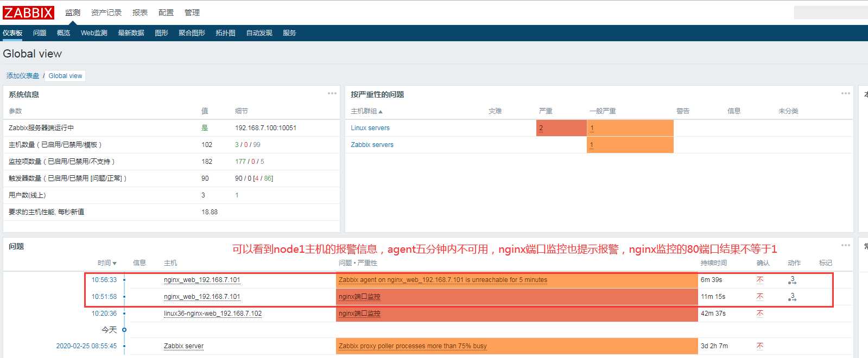The width and height of the screenshot is (868, 358).
Task: Click host nginx_web_192.168.7.101 in the 10:56:33 row
Action: [x=202, y=280]
